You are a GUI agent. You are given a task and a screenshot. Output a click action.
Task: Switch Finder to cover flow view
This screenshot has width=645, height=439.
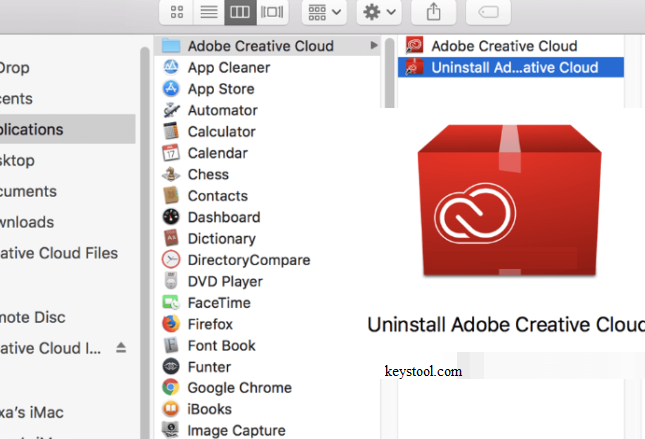272,12
